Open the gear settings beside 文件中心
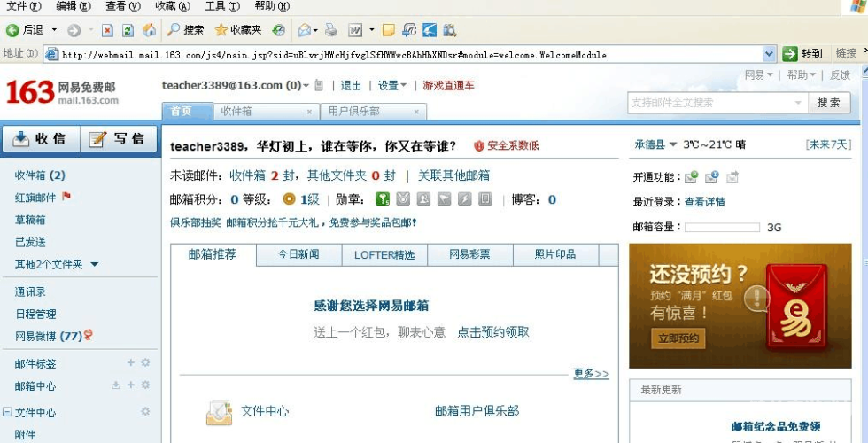868x443 pixels. 145,411
